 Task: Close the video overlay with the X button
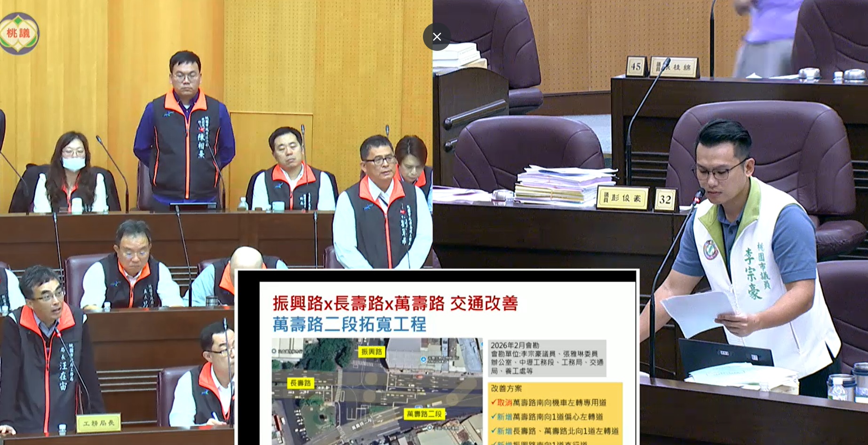437,37
